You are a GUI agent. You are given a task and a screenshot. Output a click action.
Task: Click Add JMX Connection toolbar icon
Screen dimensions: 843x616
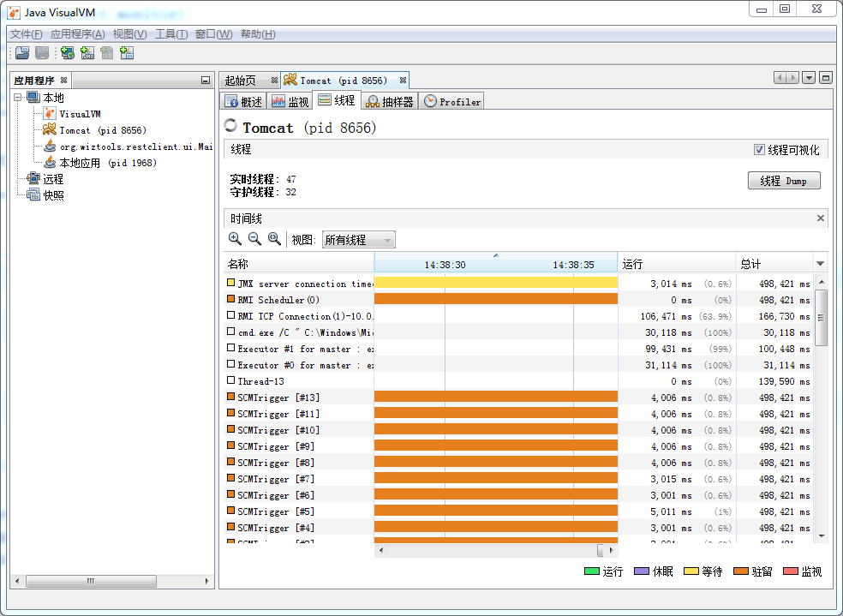tap(87, 52)
